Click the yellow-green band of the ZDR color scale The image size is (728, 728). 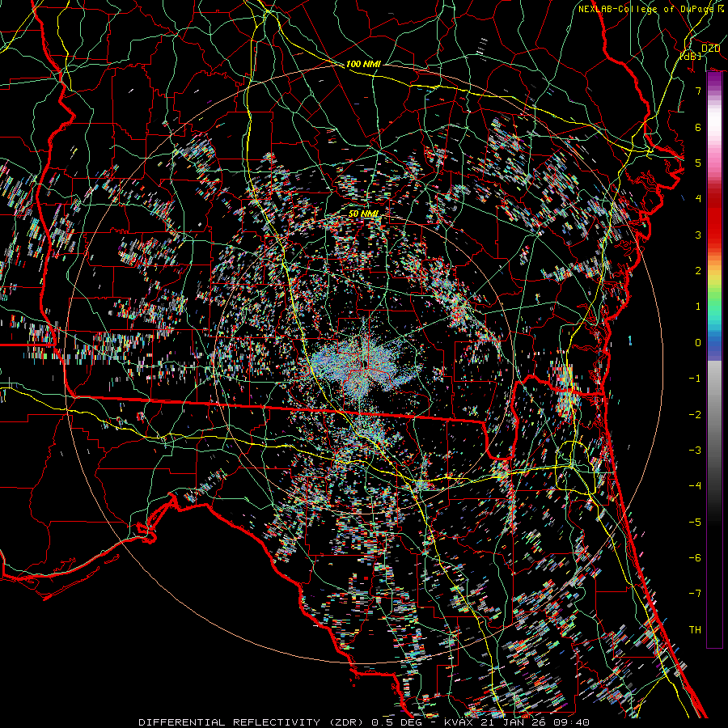coord(714,284)
